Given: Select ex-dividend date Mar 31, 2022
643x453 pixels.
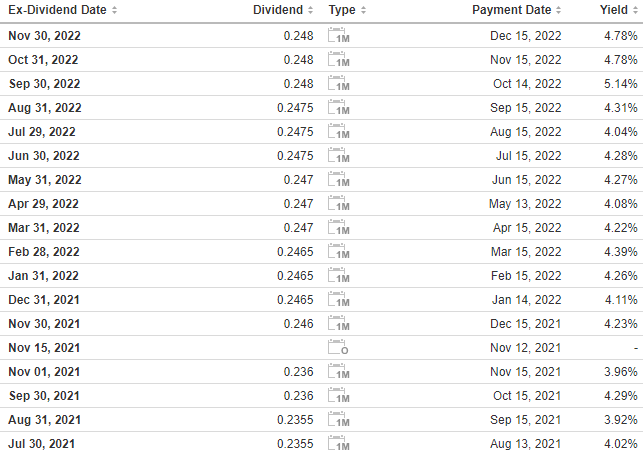Looking at the screenshot, I should coord(44,228).
